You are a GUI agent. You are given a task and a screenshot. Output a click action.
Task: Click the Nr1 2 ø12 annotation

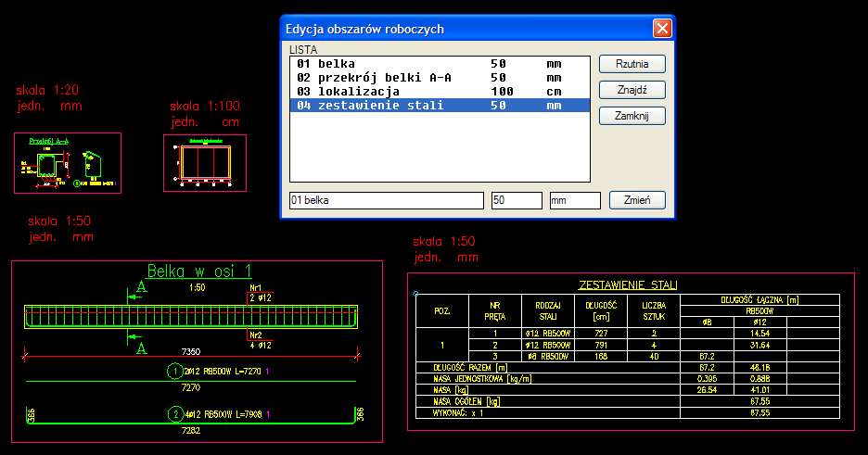click(x=261, y=293)
